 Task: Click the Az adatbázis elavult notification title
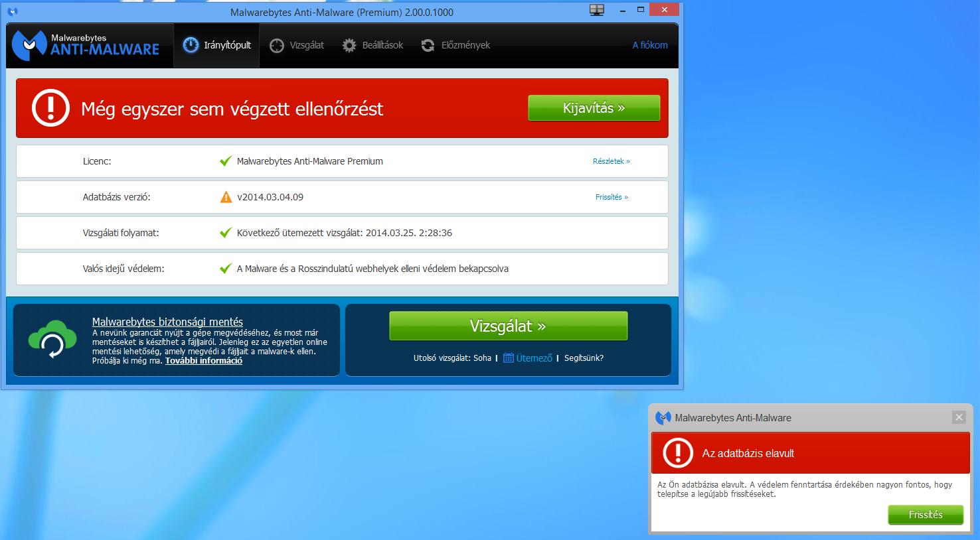[748, 454]
